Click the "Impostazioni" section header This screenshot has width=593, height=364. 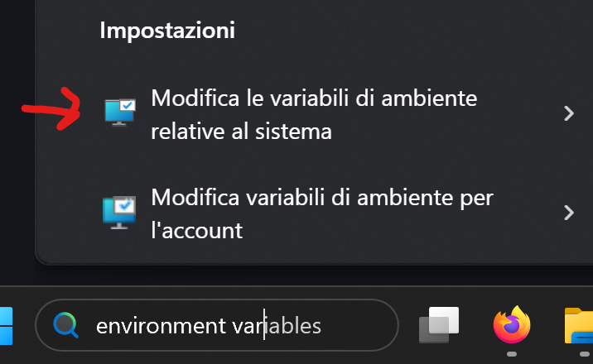tap(167, 31)
